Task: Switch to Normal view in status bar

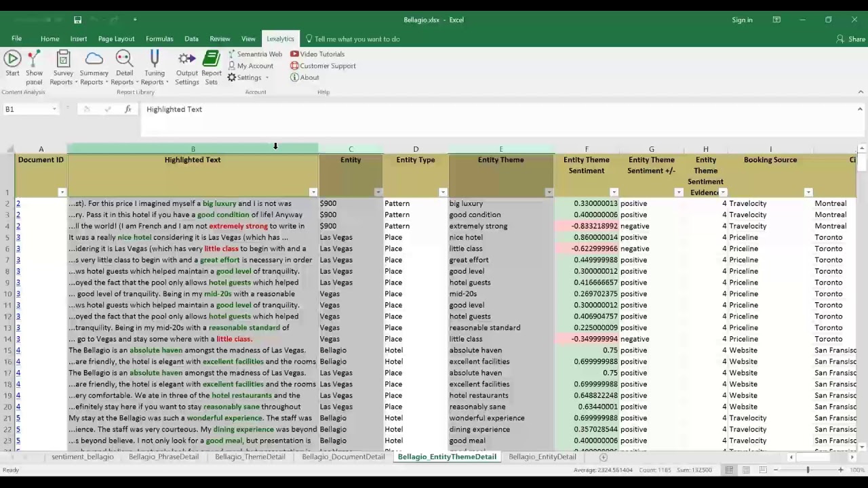Action: pyautogui.click(x=729, y=470)
